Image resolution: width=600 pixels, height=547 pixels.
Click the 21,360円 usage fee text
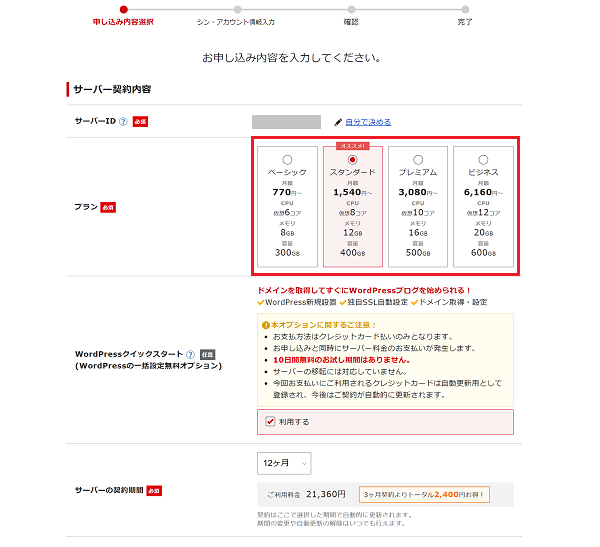click(x=326, y=494)
